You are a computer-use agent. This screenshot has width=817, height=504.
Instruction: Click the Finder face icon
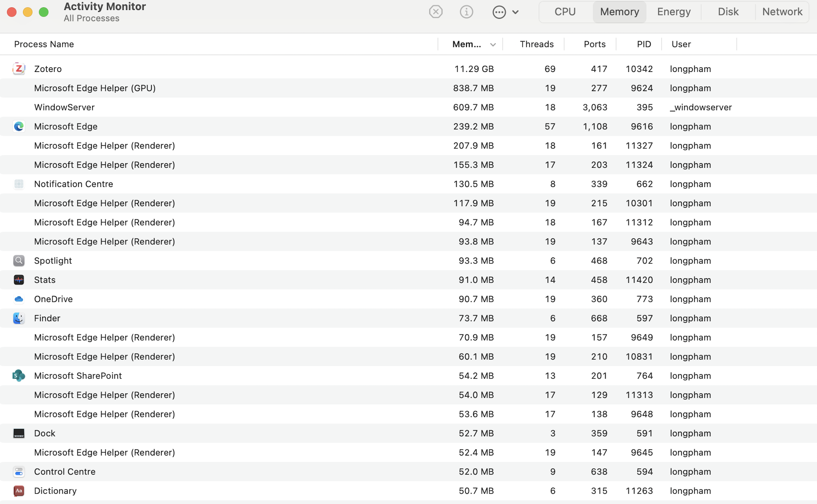click(18, 318)
